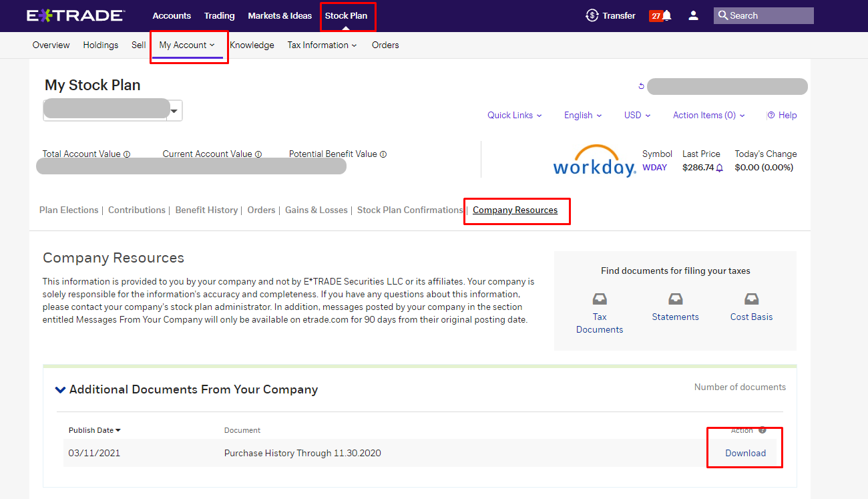This screenshot has height=499, width=868.
Task: Open the Plan Elections link
Action: (x=69, y=210)
